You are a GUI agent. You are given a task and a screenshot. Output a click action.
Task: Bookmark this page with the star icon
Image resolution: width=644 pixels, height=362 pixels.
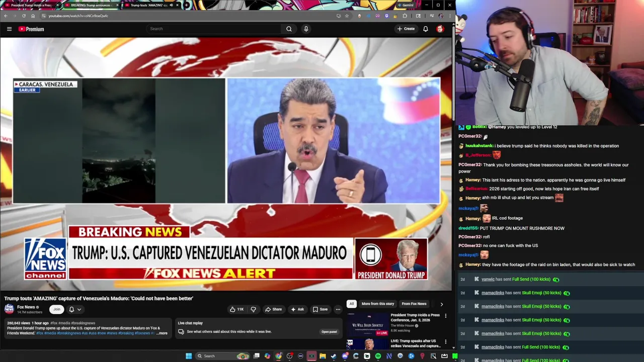pyautogui.click(x=347, y=16)
